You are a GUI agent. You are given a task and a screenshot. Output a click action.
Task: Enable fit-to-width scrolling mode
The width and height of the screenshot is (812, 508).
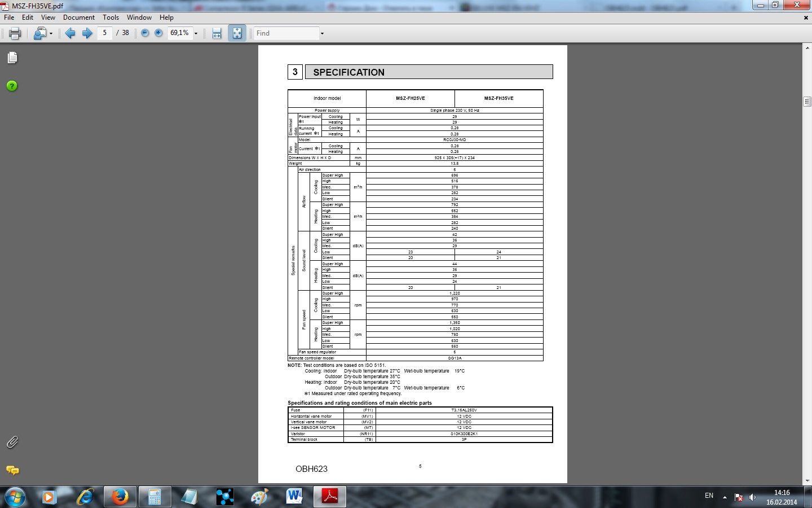(x=217, y=33)
